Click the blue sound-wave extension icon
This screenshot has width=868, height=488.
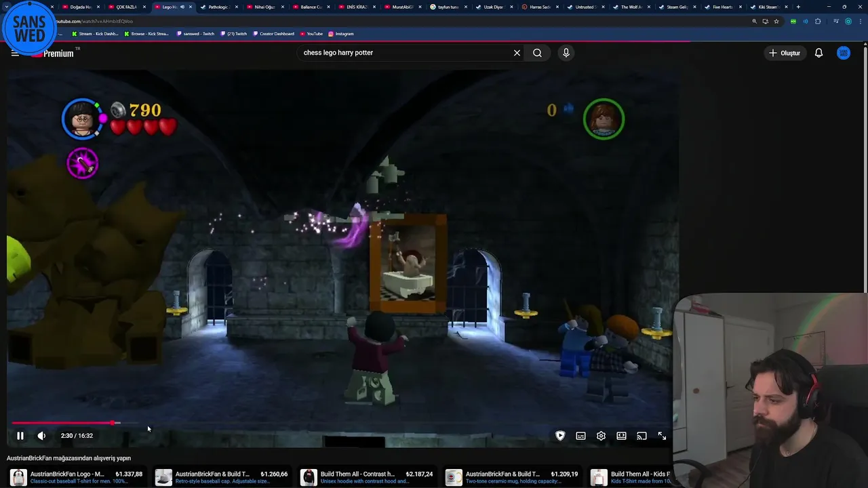tap(806, 21)
